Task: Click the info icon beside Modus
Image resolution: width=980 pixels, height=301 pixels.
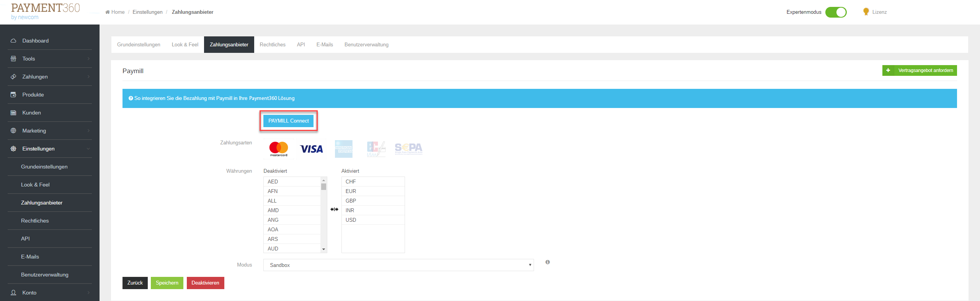Action: (x=547, y=262)
